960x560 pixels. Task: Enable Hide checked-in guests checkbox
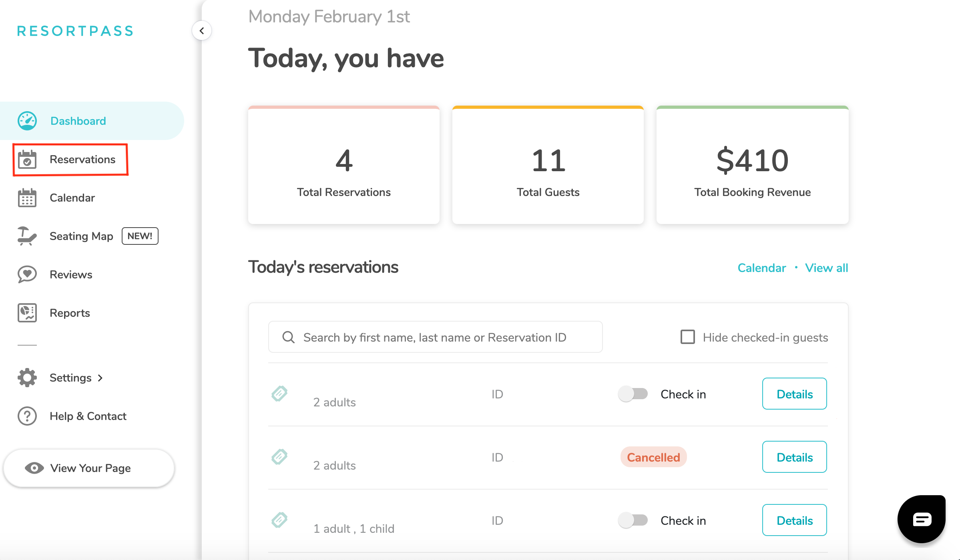click(x=688, y=337)
